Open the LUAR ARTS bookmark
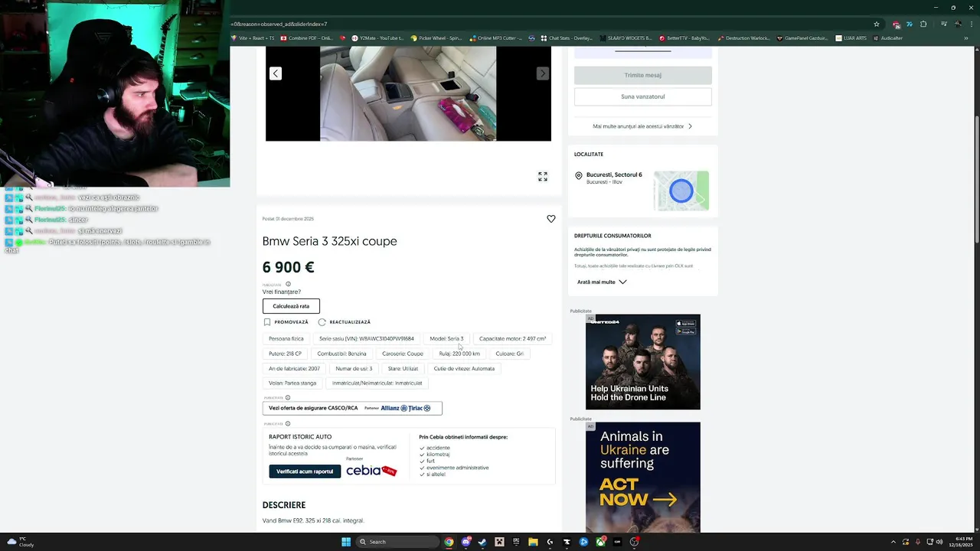 [x=851, y=37]
